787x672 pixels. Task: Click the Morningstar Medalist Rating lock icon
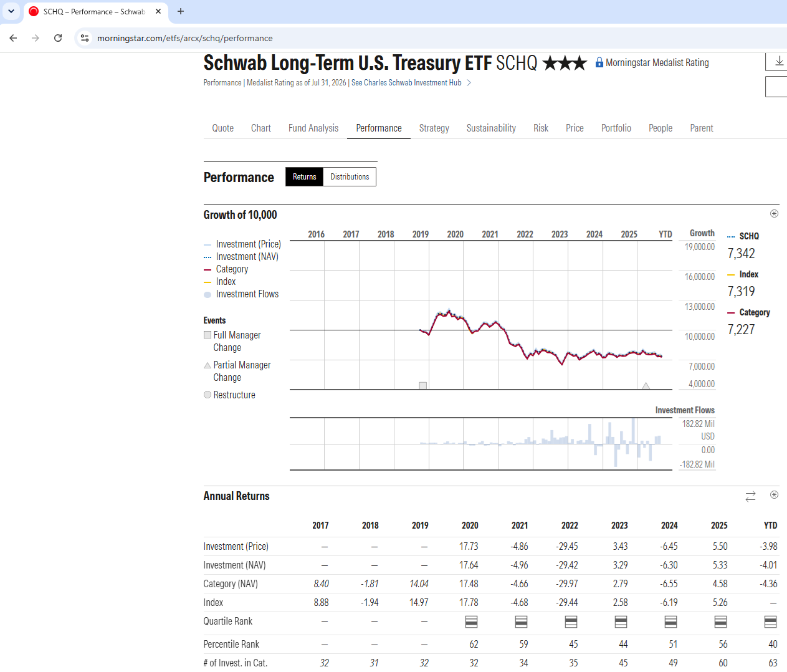coord(599,62)
